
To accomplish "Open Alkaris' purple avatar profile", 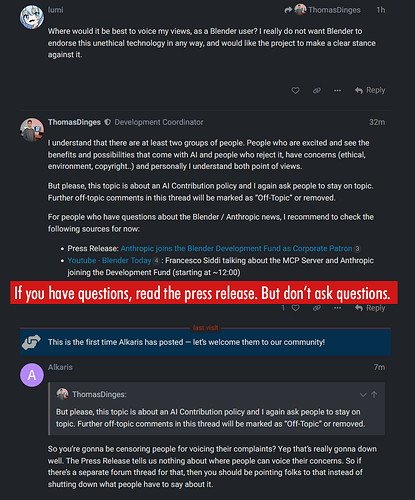I will coord(32,375).
